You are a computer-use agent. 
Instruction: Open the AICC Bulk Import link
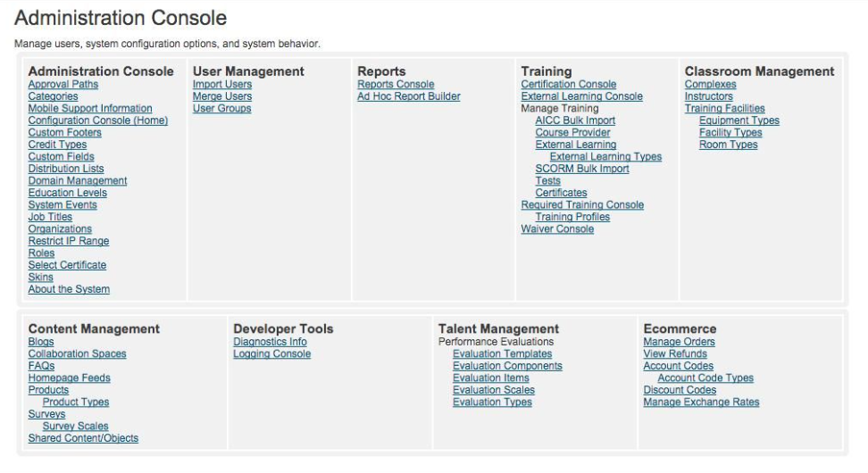(575, 120)
